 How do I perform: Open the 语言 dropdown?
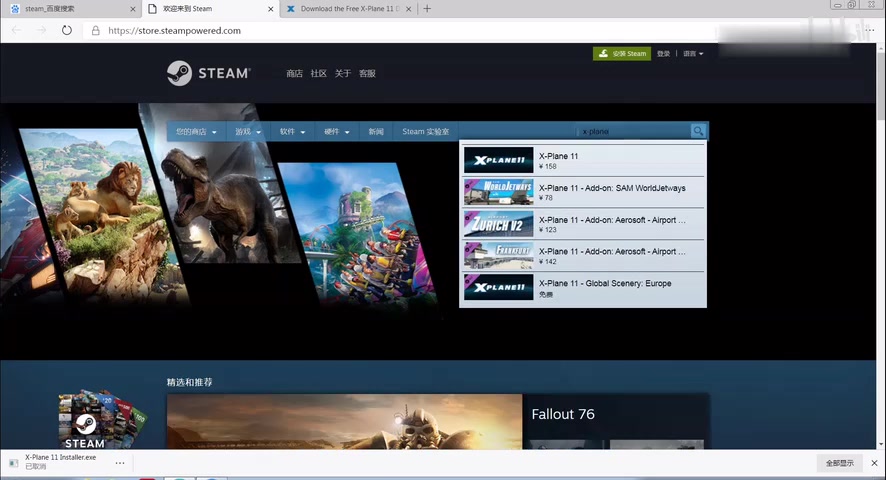pos(693,54)
